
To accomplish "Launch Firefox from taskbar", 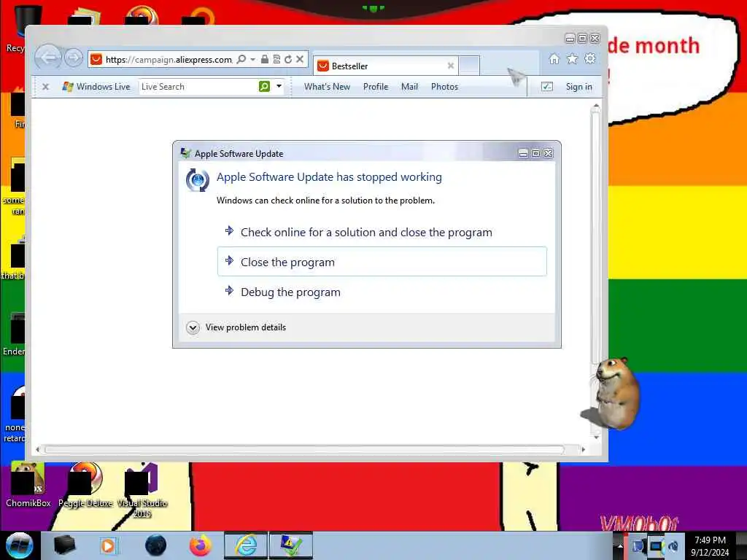I will [x=201, y=545].
